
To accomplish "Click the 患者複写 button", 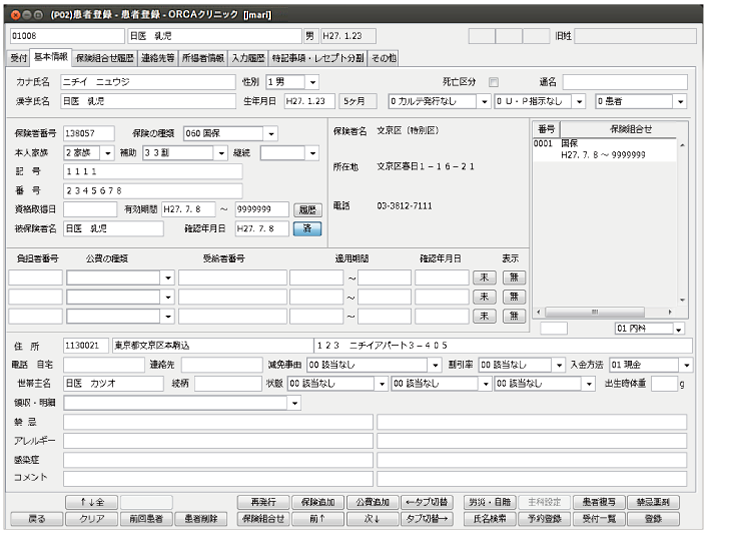I will point(599,502).
